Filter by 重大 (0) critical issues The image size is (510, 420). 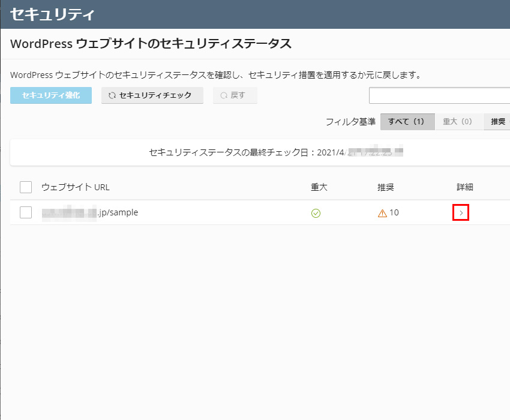[457, 122]
